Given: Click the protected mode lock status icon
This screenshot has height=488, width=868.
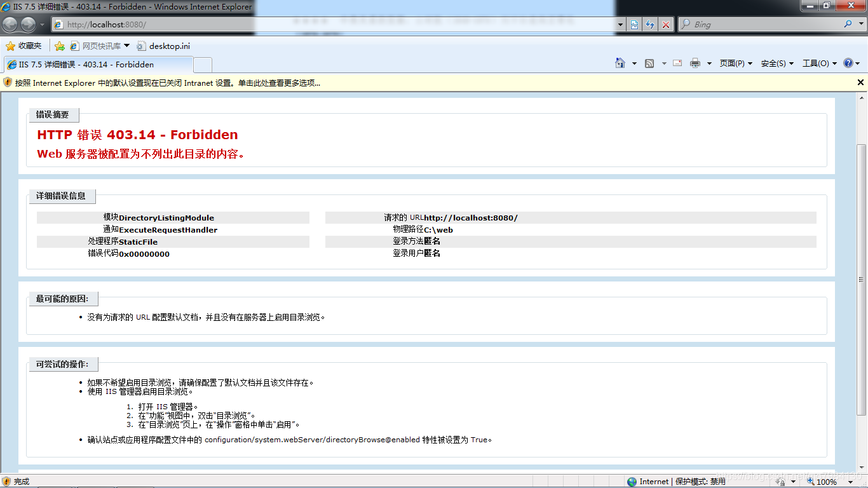Looking at the screenshot, I should pyautogui.click(x=781, y=482).
